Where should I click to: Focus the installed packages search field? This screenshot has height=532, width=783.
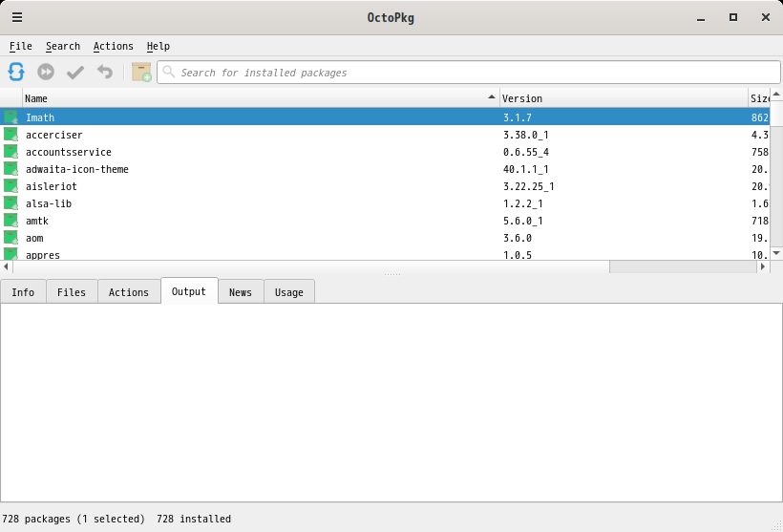click(469, 73)
